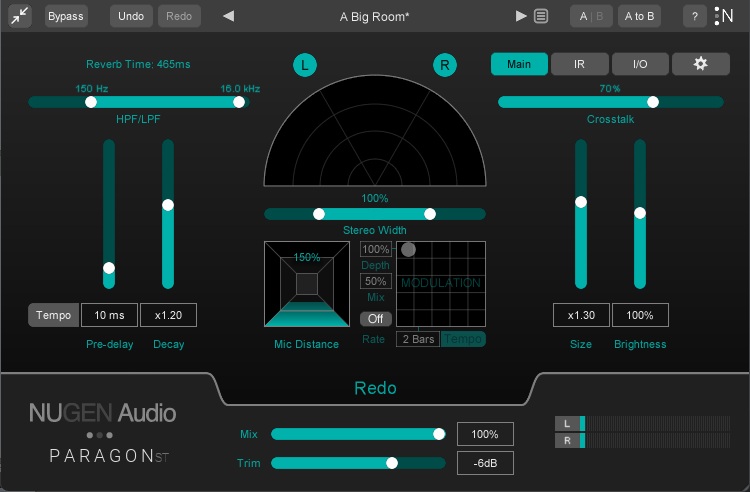
Task: Switch to the I/O tab
Action: [x=640, y=64]
